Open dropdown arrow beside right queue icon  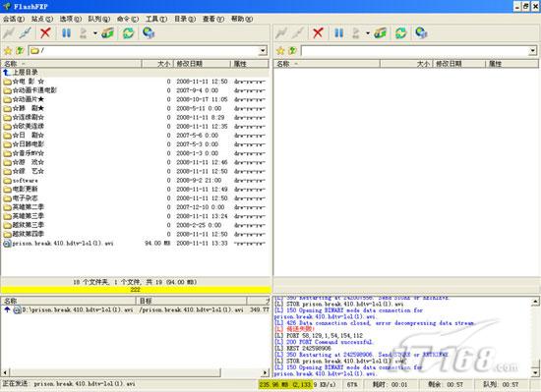(368, 33)
